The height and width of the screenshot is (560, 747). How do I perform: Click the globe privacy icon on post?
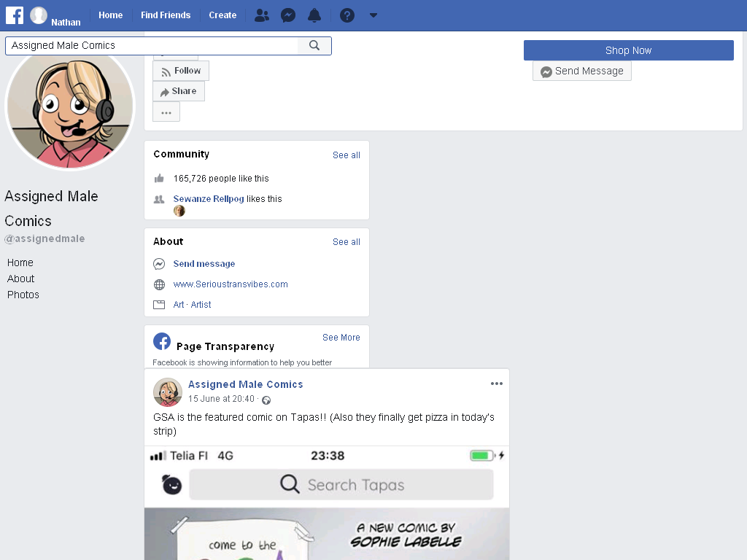pyautogui.click(x=266, y=400)
